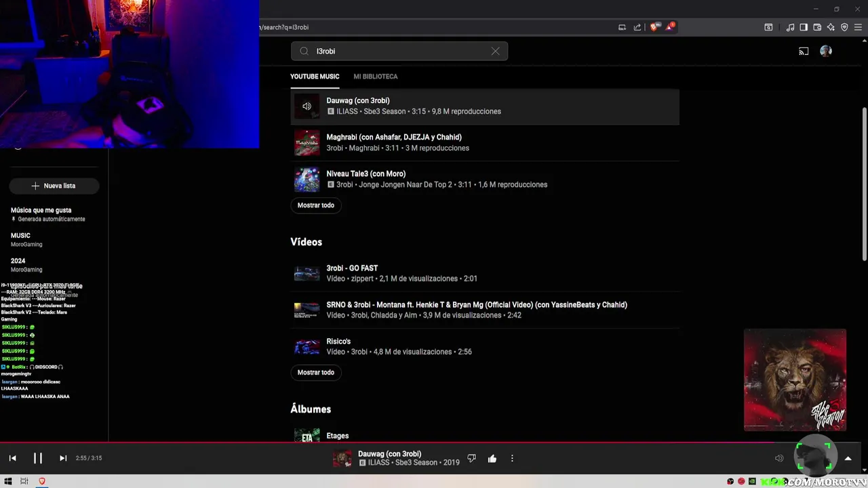868x488 pixels.
Task: Open the 3robi - GO FAST video
Action: (352, 268)
